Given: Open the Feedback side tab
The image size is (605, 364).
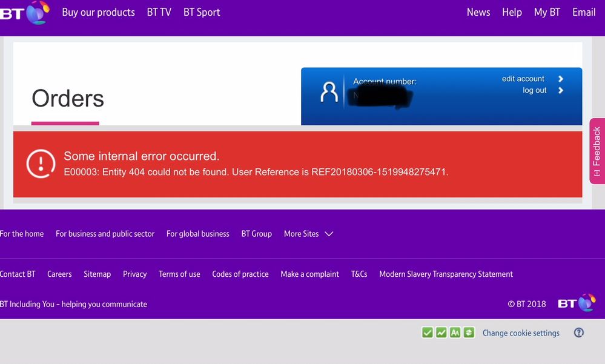Looking at the screenshot, I should pyautogui.click(x=597, y=151).
